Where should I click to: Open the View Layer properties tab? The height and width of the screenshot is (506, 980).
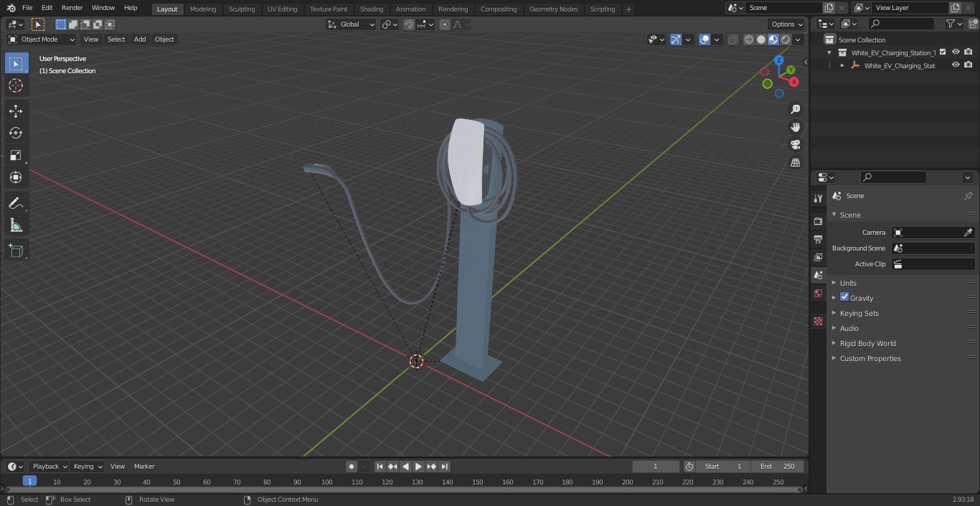point(818,257)
